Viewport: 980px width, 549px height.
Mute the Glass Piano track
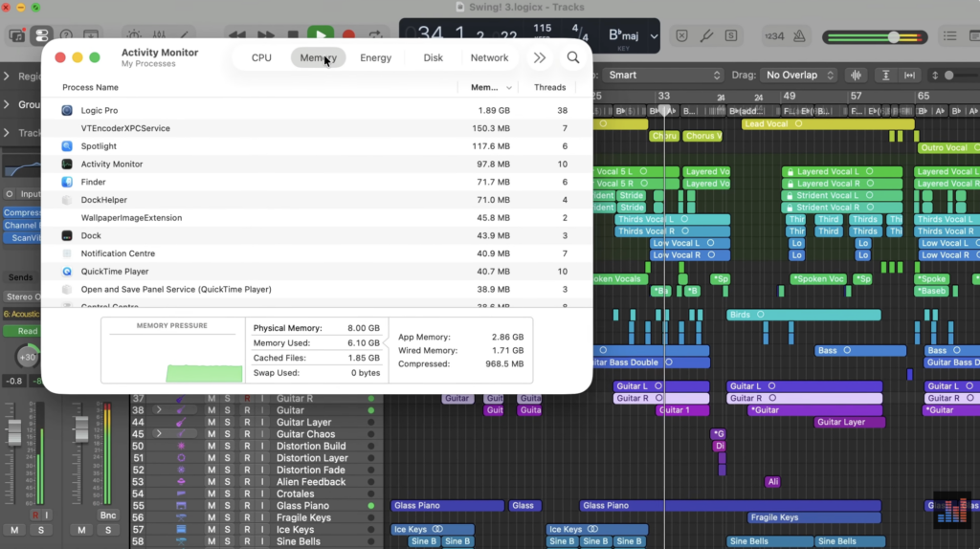tap(212, 506)
